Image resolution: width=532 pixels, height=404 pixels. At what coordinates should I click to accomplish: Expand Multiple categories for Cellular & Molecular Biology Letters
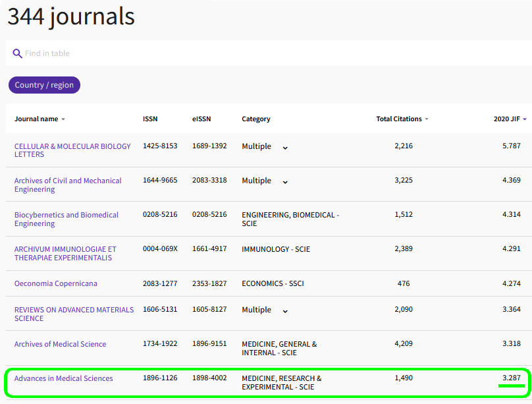click(285, 147)
